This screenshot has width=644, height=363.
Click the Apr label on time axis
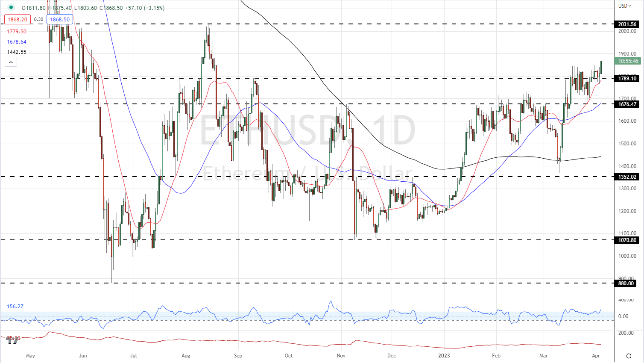coord(596,355)
